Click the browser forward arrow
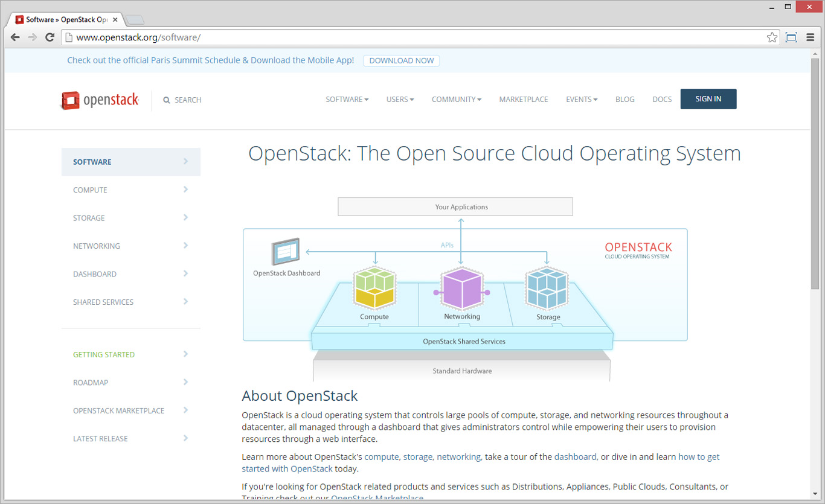This screenshot has height=504, width=825. click(33, 37)
